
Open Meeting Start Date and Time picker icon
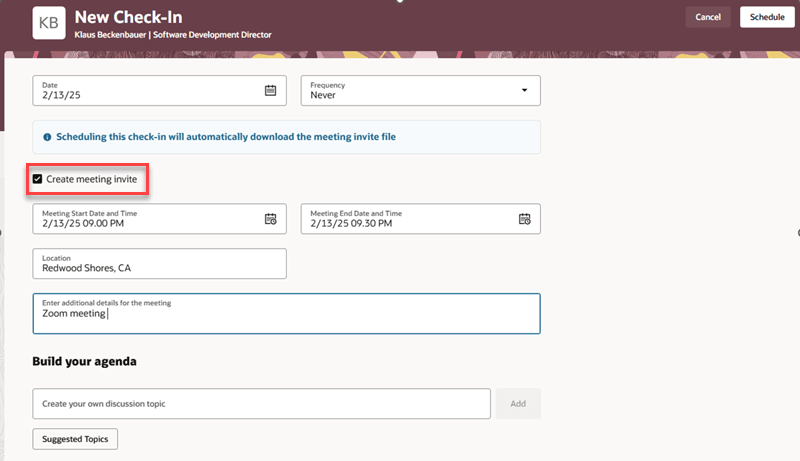270,219
